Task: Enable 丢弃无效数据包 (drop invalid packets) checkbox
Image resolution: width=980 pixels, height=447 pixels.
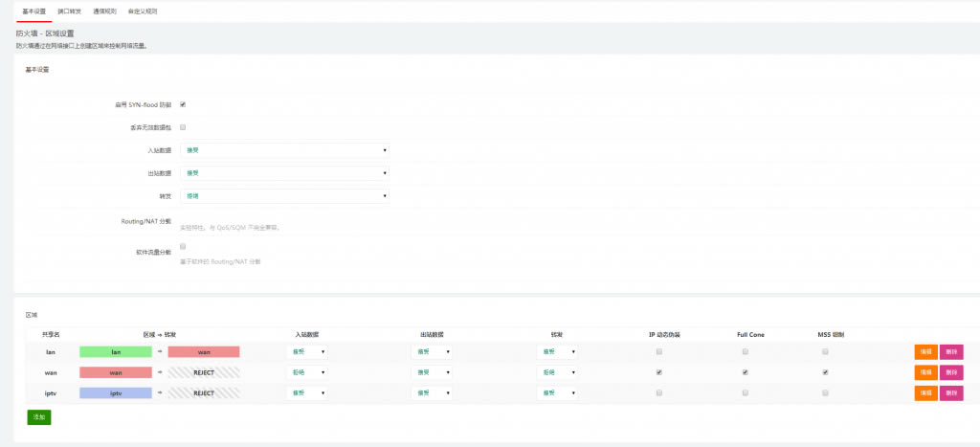Action: pos(183,126)
